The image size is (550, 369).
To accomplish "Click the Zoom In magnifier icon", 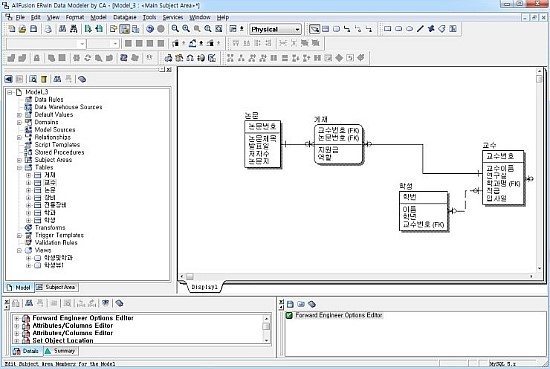I will pyautogui.click(x=186, y=29).
